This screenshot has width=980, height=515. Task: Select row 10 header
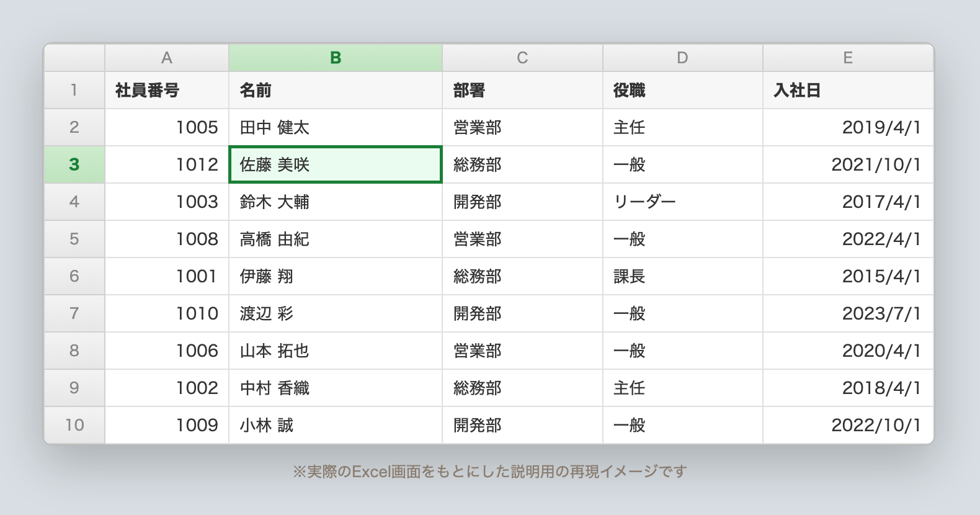tap(74, 425)
